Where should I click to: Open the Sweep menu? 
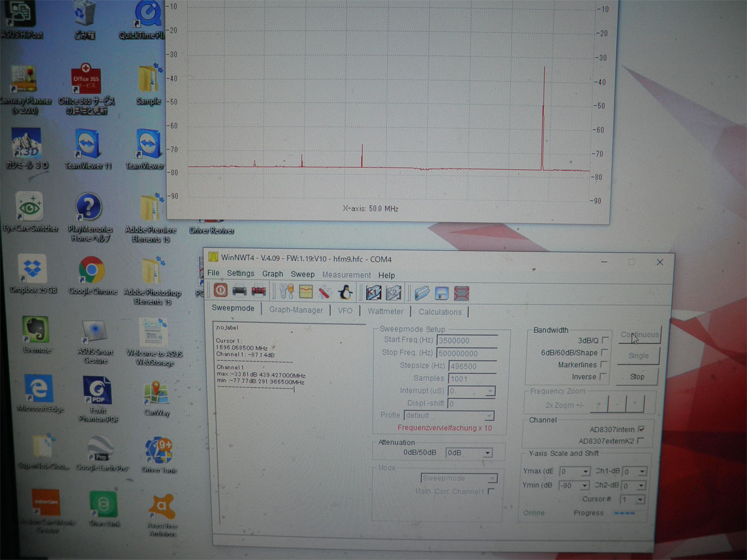click(303, 274)
